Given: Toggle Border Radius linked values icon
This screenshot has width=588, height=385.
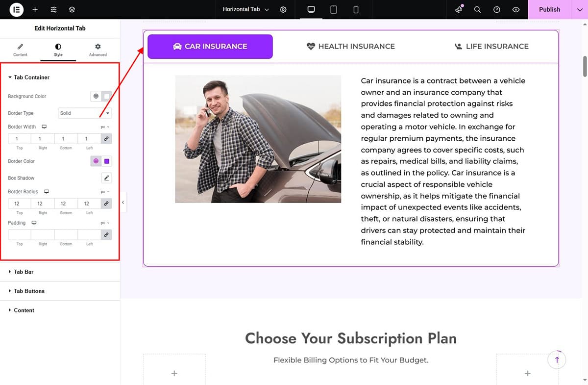Looking at the screenshot, I should pyautogui.click(x=106, y=203).
